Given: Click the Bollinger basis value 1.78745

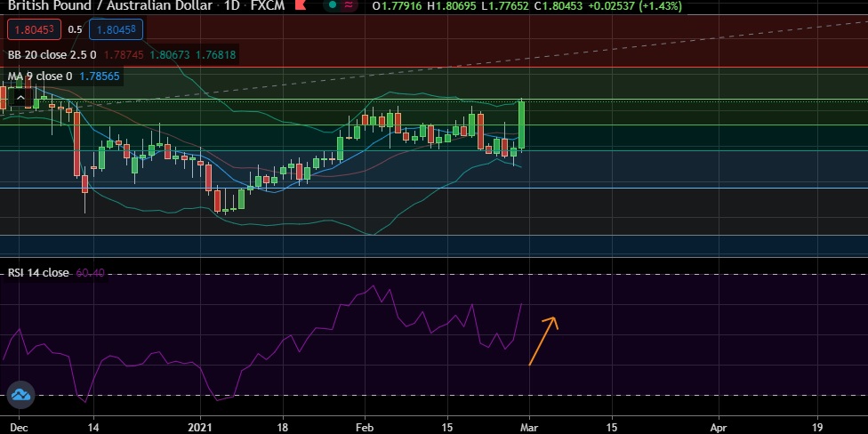Looking at the screenshot, I should pos(124,55).
